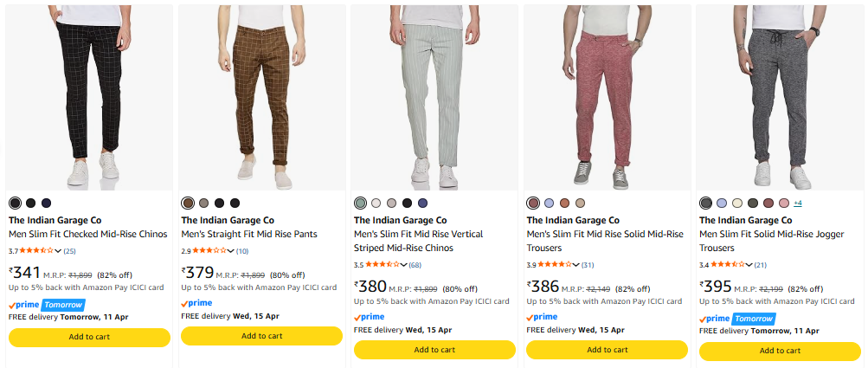Expand rating dropdown arrow for the jogger trousers
The width and height of the screenshot is (868, 368).
749,265
